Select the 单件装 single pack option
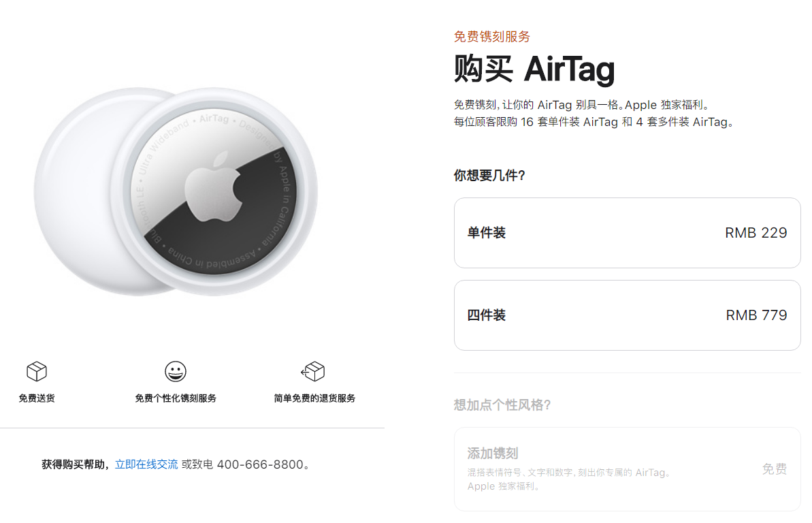This screenshot has height=523, width=812. point(627,233)
